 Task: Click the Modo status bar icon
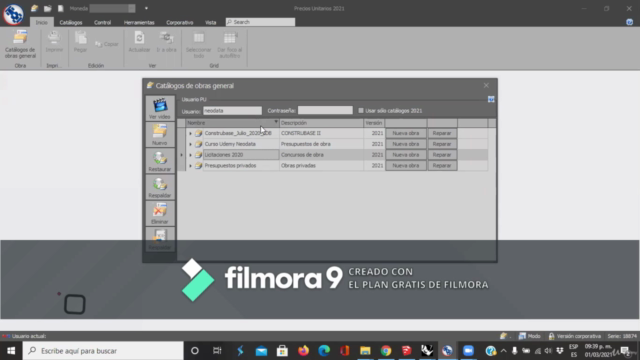click(522, 336)
